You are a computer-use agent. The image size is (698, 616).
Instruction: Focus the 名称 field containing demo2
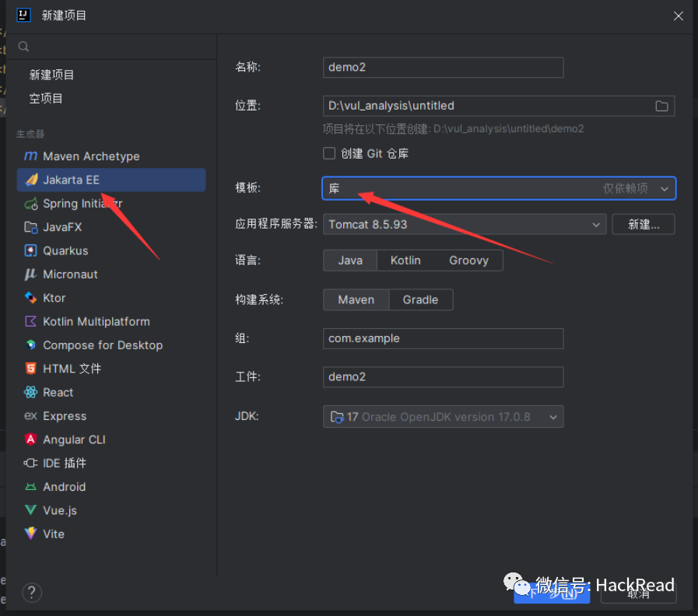[444, 67]
